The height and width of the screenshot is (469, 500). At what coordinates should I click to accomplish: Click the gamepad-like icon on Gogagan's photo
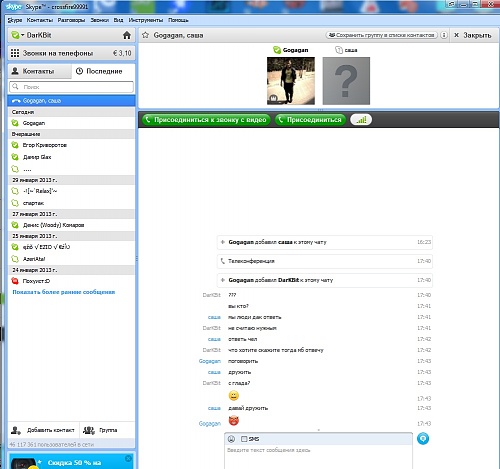tap(273, 98)
